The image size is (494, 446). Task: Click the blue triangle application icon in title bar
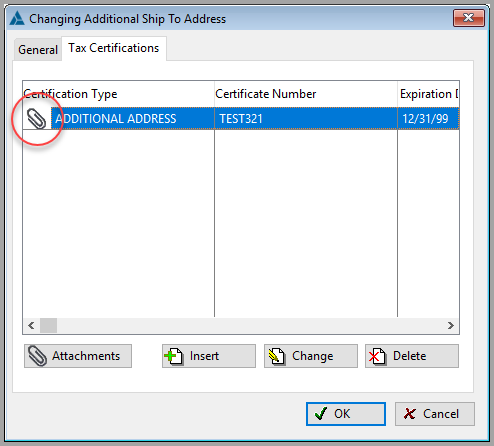point(17,18)
